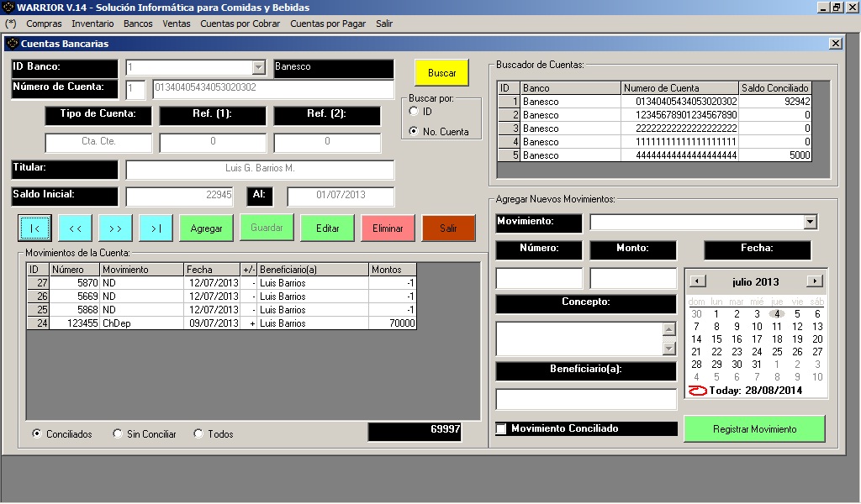Image resolution: width=861 pixels, height=504 pixels.
Task: Jump to last record navigation button
Action: (156, 228)
